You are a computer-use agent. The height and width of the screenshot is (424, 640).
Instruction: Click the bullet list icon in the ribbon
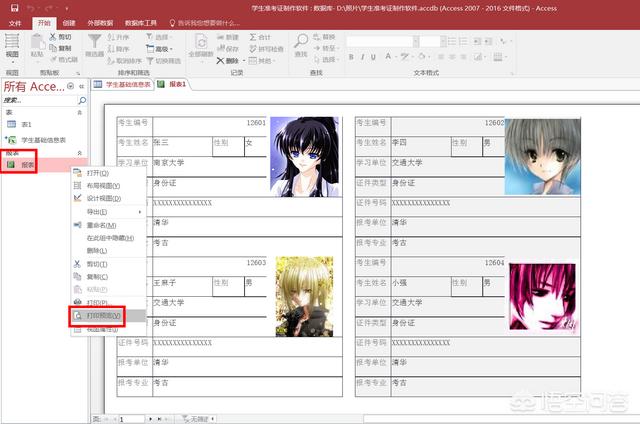[452, 41]
